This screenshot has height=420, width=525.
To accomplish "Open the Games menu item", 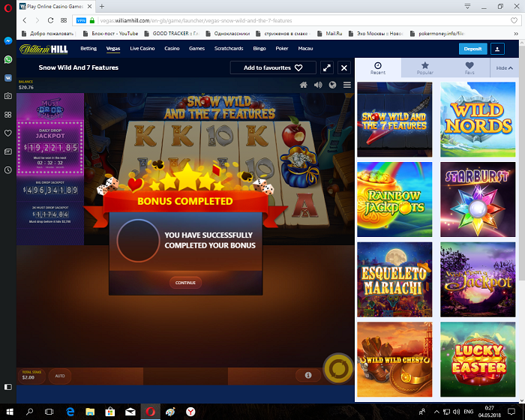I will 196,49.
